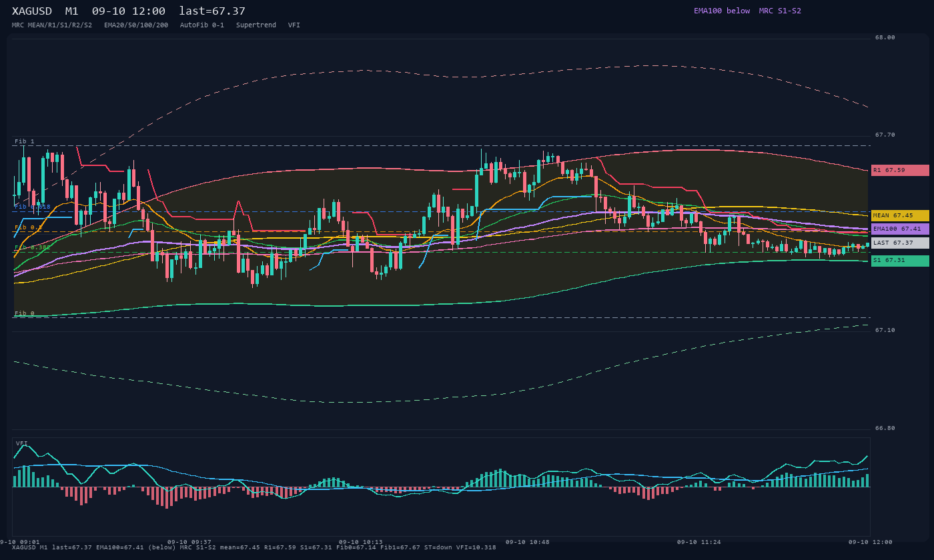Click the Fib 1 level label
934x560 pixels.
(25, 141)
